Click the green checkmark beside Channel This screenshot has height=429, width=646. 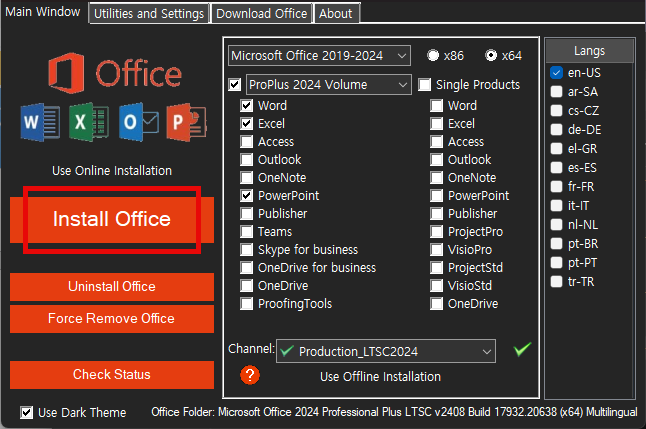pyautogui.click(x=522, y=349)
